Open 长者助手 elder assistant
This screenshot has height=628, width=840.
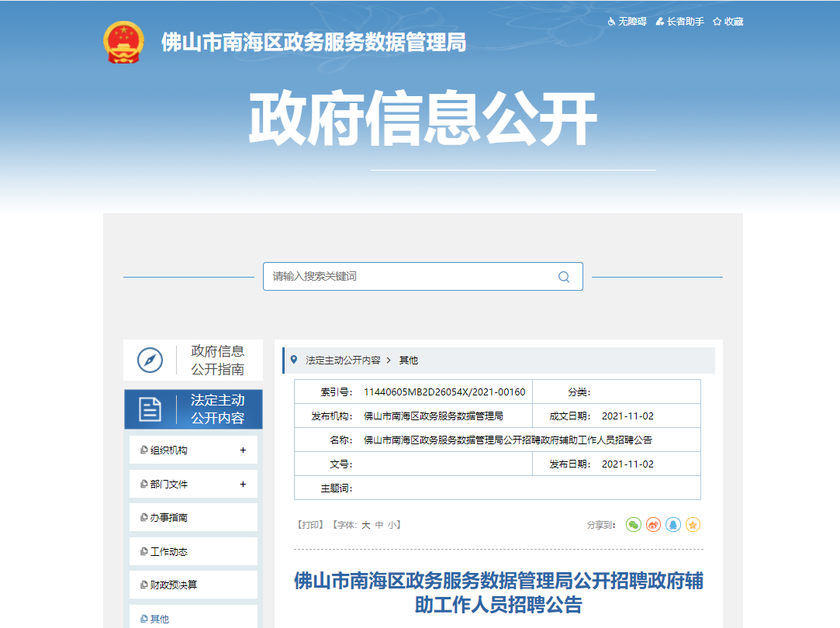(680, 22)
